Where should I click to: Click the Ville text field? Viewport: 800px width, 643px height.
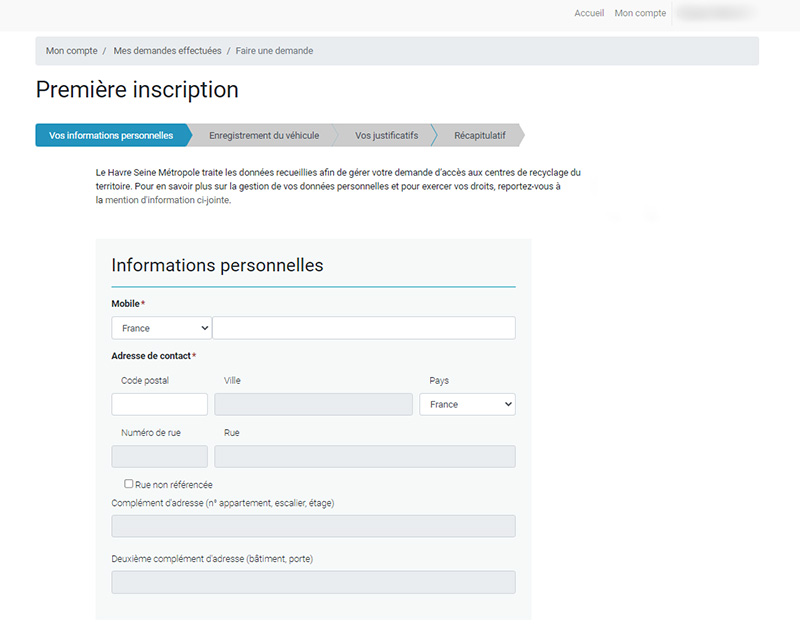click(313, 404)
